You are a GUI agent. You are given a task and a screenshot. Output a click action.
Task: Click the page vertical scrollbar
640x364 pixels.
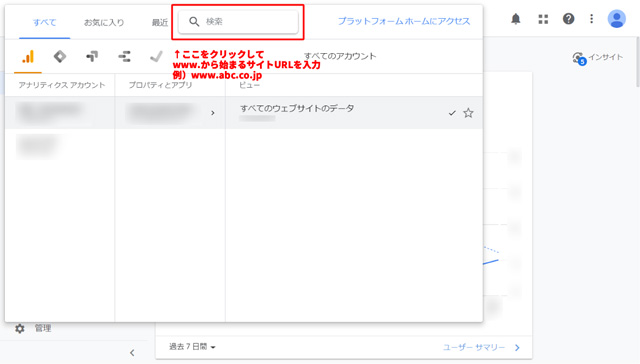tap(637, 61)
